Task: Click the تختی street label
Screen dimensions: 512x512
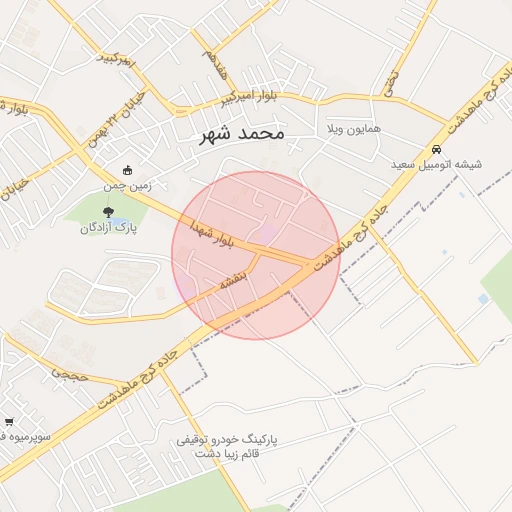Action: click(391, 83)
